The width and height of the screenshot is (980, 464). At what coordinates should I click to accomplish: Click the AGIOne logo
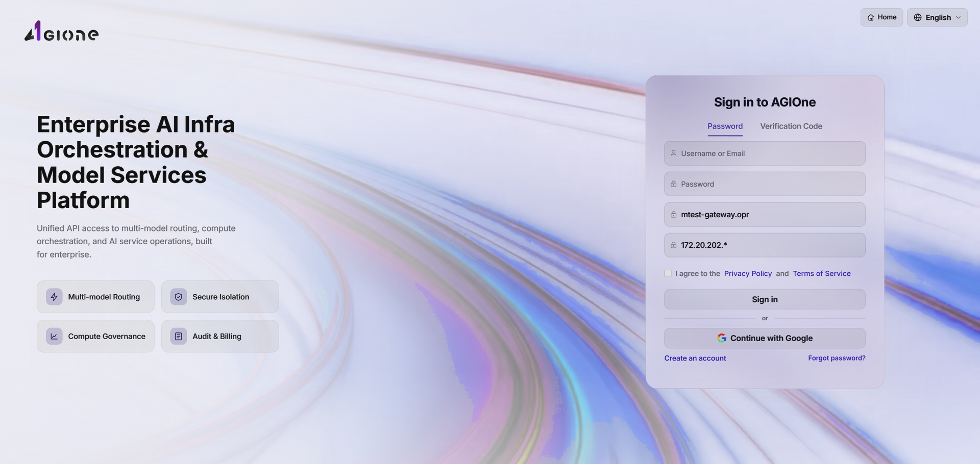tap(61, 31)
